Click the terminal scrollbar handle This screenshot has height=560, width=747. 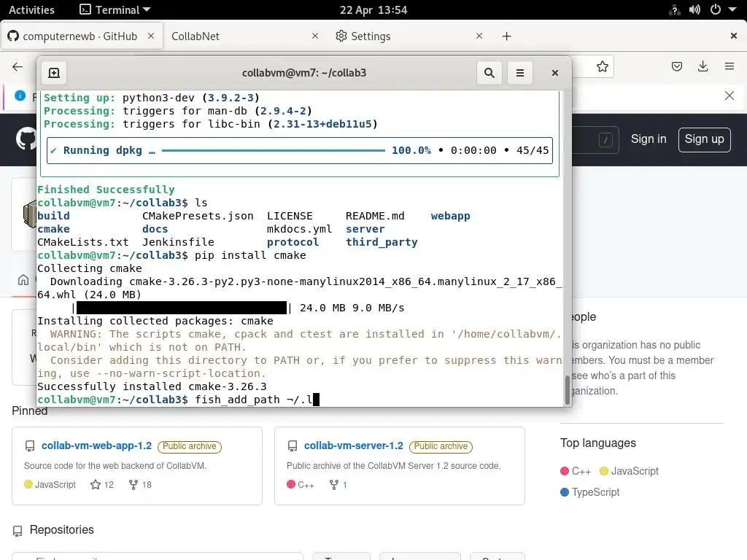(567, 389)
